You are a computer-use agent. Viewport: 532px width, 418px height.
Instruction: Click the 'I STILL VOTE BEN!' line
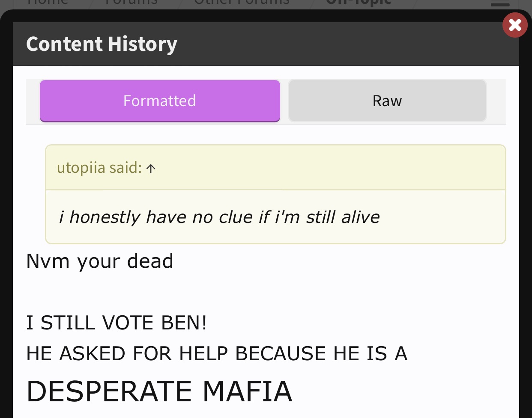coord(117,323)
